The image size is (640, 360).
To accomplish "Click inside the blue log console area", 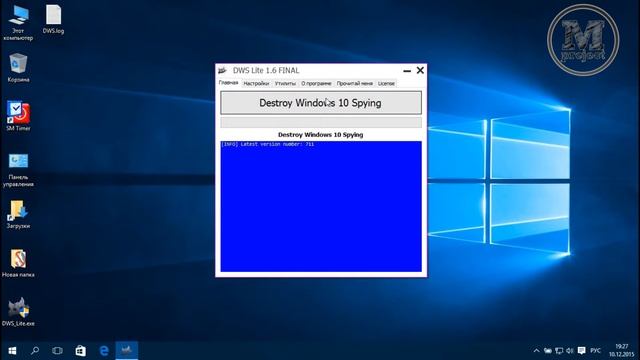I will 321,208.
